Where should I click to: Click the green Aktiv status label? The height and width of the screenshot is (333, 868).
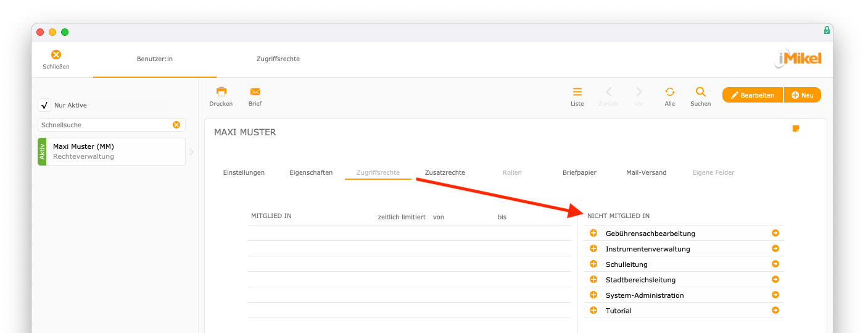42,151
